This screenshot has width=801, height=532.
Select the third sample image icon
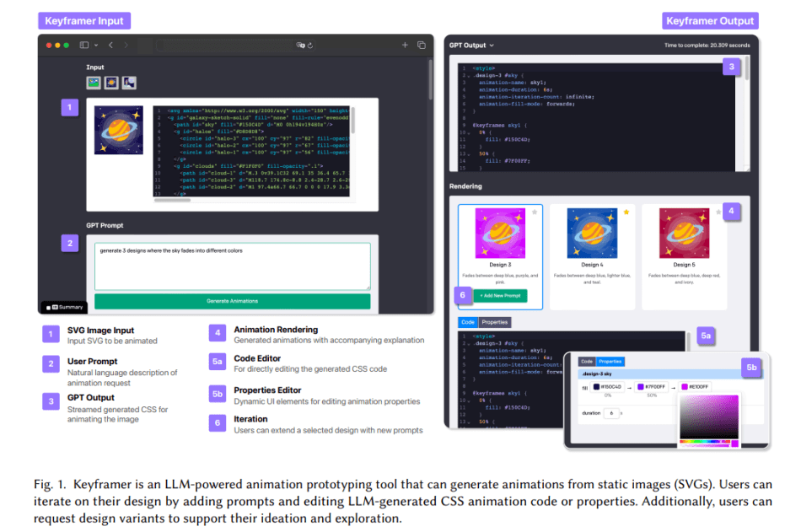tap(129, 83)
